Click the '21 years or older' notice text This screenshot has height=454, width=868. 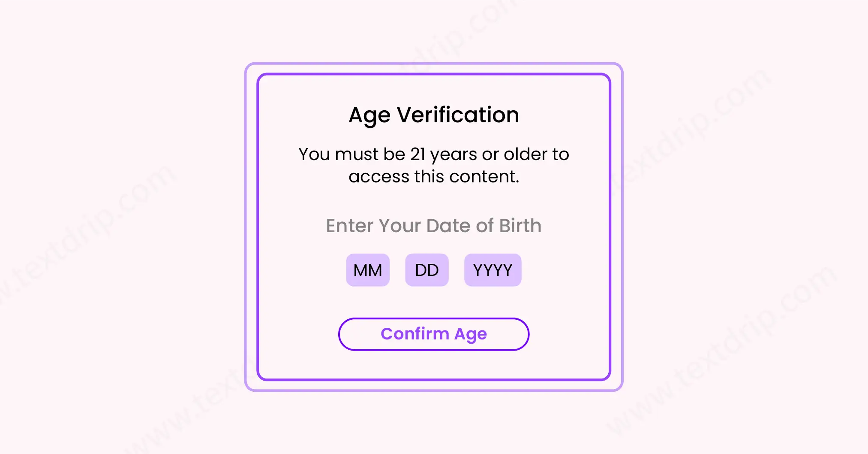click(434, 154)
